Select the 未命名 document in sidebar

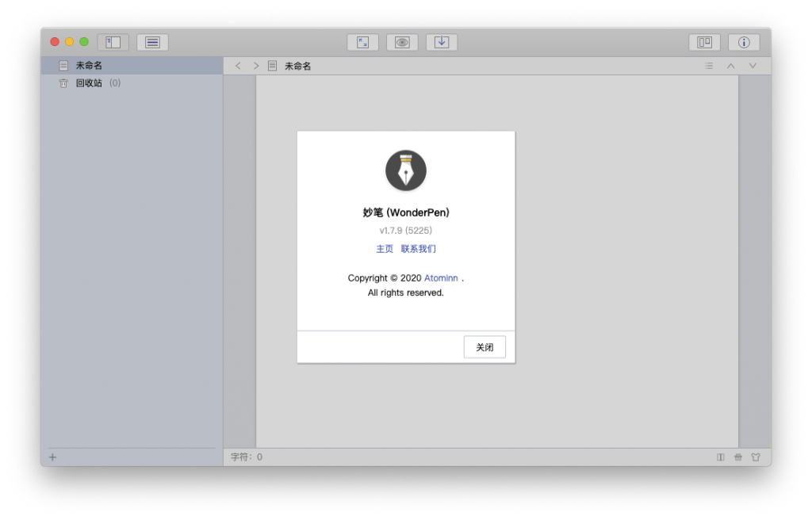point(132,65)
